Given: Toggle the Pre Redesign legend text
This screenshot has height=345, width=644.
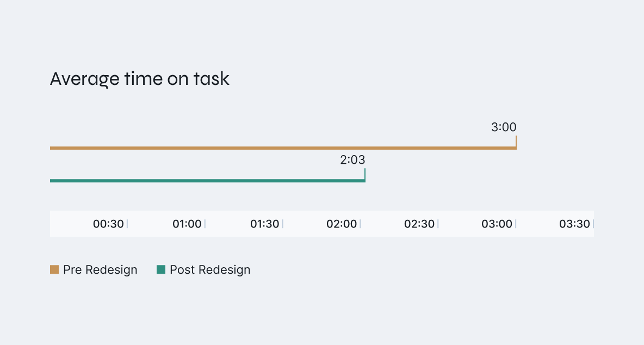Looking at the screenshot, I should [100, 270].
